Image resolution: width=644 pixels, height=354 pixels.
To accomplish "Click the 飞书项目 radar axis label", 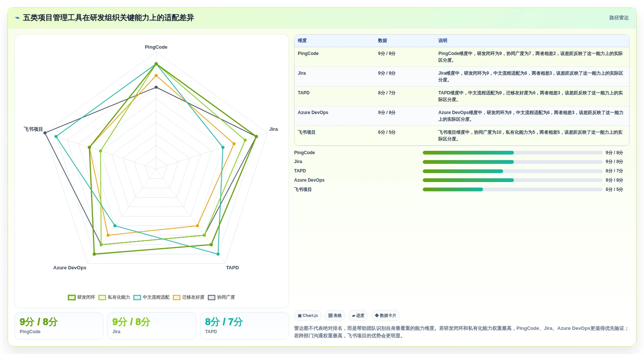I will point(33,129).
